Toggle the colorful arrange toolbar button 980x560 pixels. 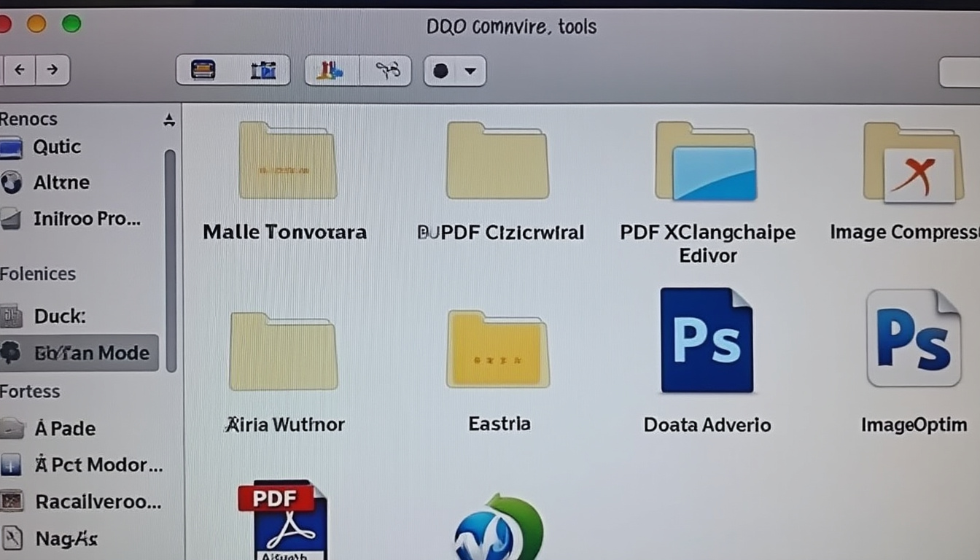[x=330, y=70]
